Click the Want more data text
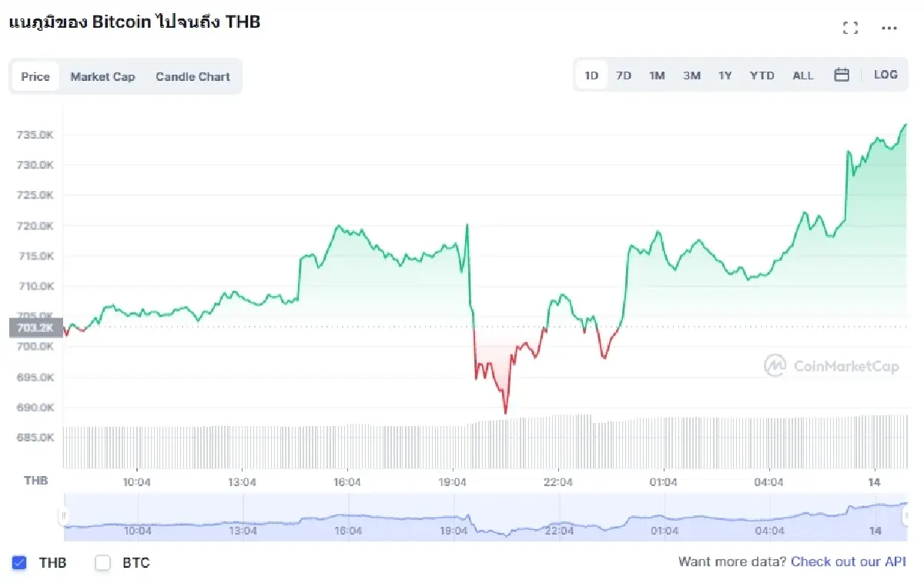This screenshot has width=924, height=587. [731, 562]
